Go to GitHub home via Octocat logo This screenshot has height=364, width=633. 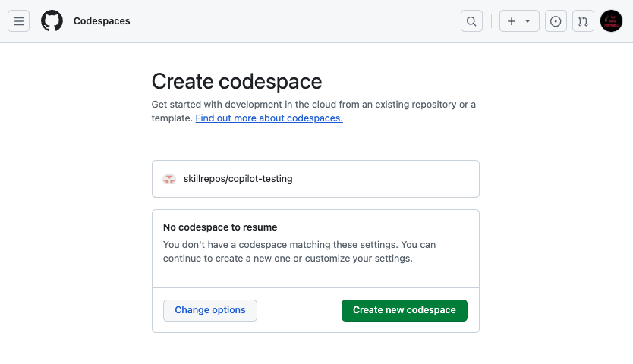click(x=52, y=21)
